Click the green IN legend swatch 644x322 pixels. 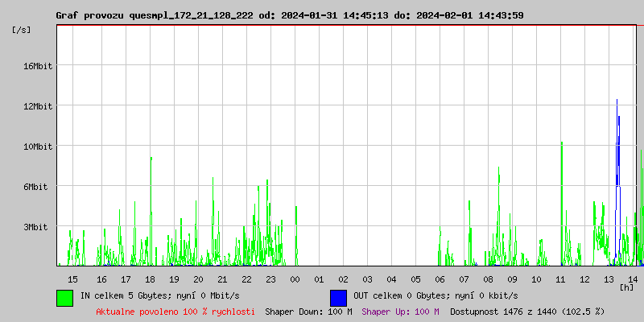tap(64, 297)
